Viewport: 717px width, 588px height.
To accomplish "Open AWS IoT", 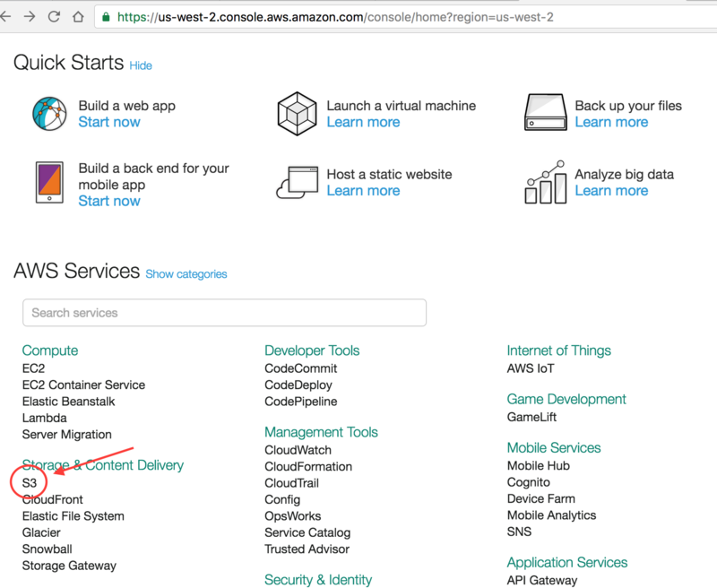I will pos(531,368).
